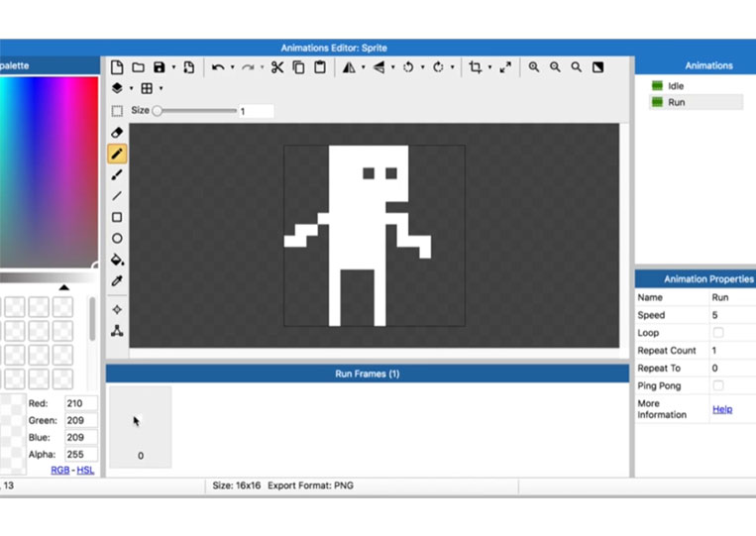Image resolution: width=756 pixels, height=536 pixels.
Task: Open the Help link
Action: point(722,409)
